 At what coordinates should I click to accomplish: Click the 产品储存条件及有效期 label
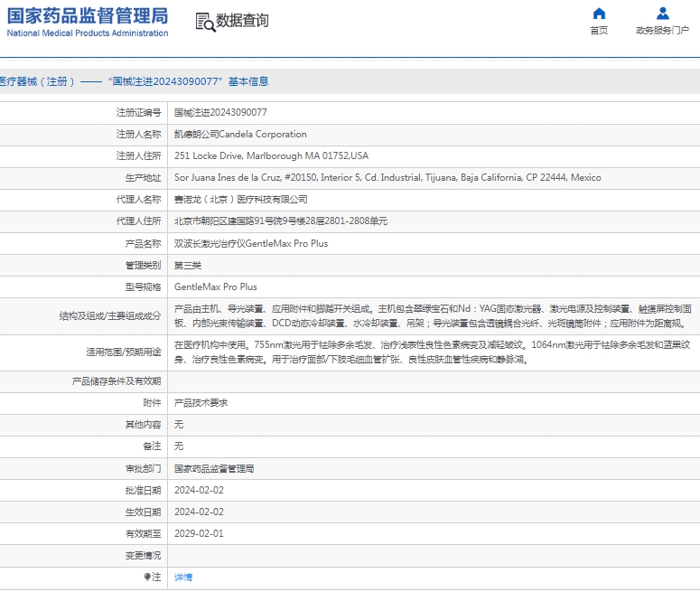pyautogui.click(x=117, y=381)
